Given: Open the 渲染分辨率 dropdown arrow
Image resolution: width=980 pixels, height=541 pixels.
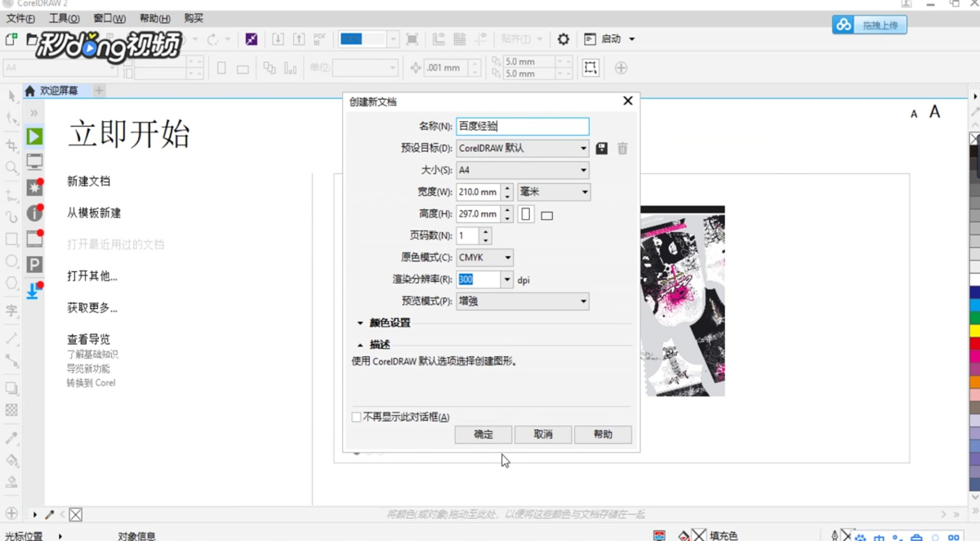Looking at the screenshot, I should (507, 279).
